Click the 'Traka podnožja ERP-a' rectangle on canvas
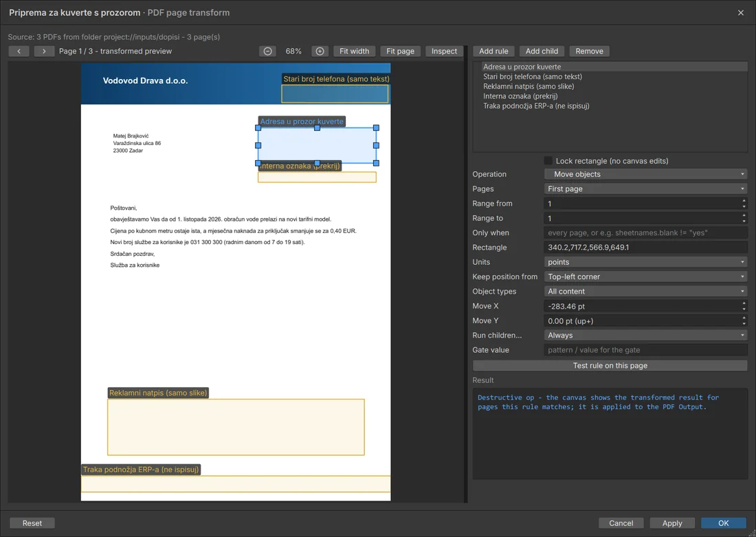The width and height of the screenshot is (756, 537). point(236,484)
